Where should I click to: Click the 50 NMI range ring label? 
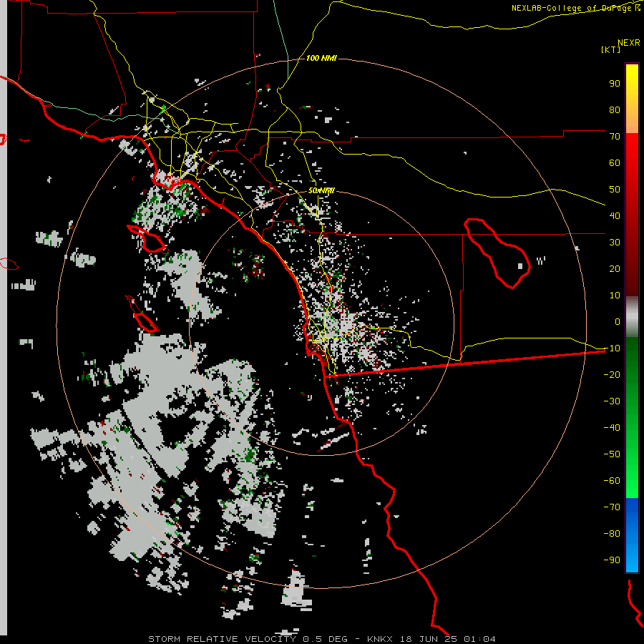click(x=321, y=190)
